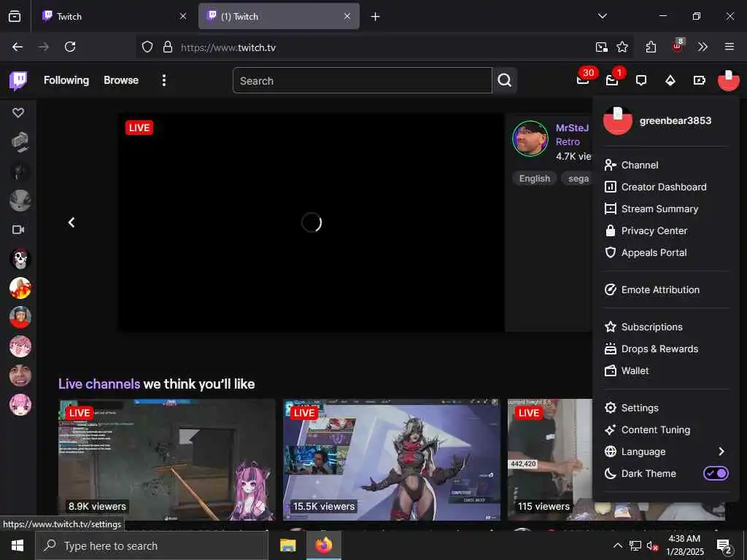Click profile avatar in top bar
747x560 pixels.
click(729, 80)
